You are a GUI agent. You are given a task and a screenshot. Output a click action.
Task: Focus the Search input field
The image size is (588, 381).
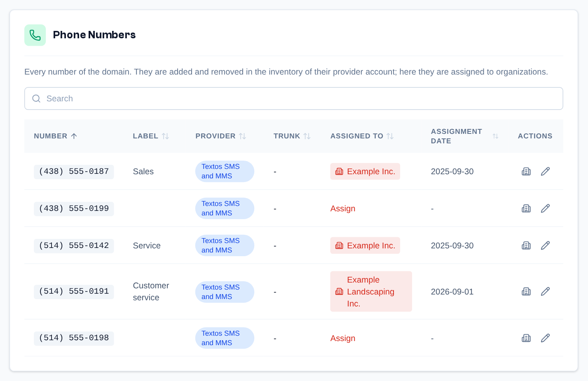point(294,98)
